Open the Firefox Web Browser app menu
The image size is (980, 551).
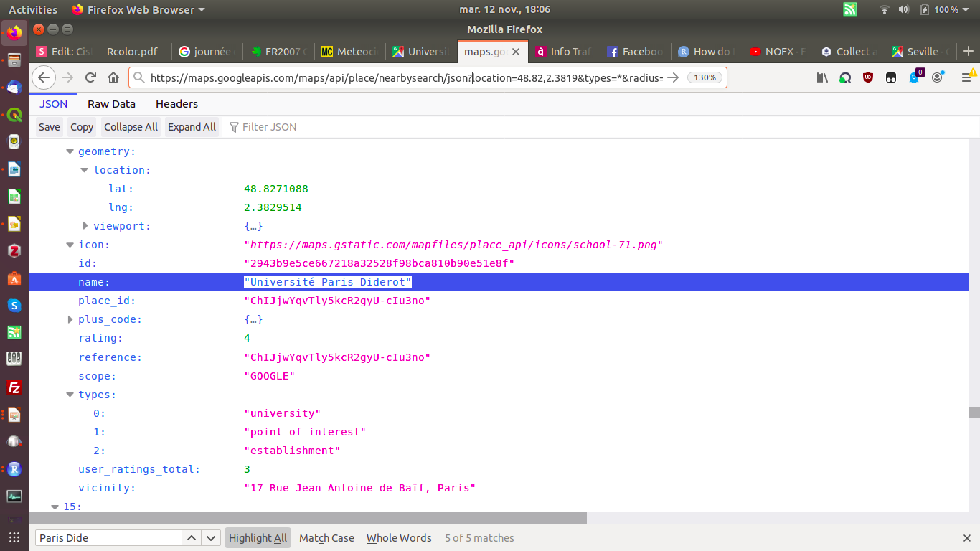click(138, 9)
